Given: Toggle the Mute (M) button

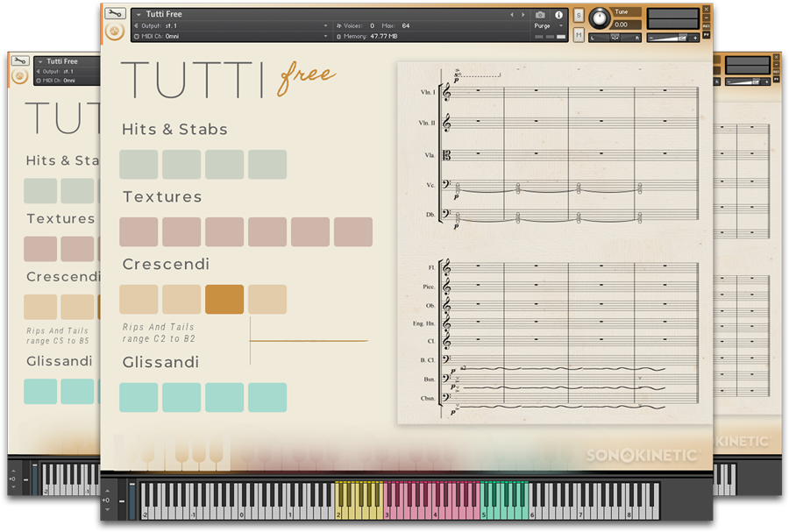Looking at the screenshot, I should tap(579, 35).
